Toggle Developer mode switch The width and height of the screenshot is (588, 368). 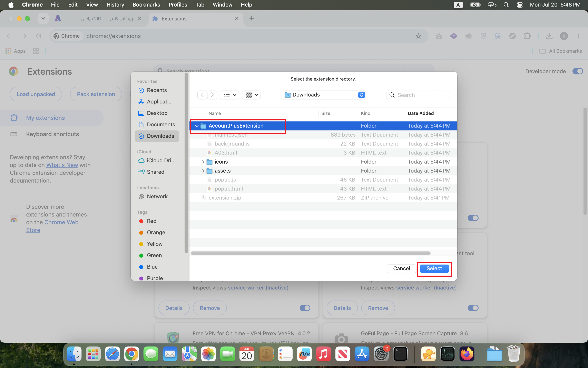click(x=578, y=71)
